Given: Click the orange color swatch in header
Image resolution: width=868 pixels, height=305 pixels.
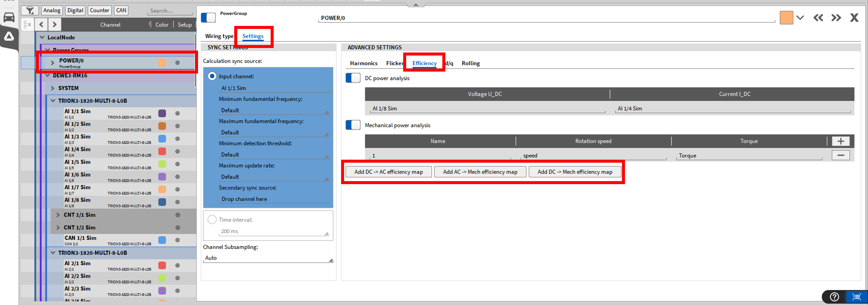Looking at the screenshot, I should coord(786,18).
